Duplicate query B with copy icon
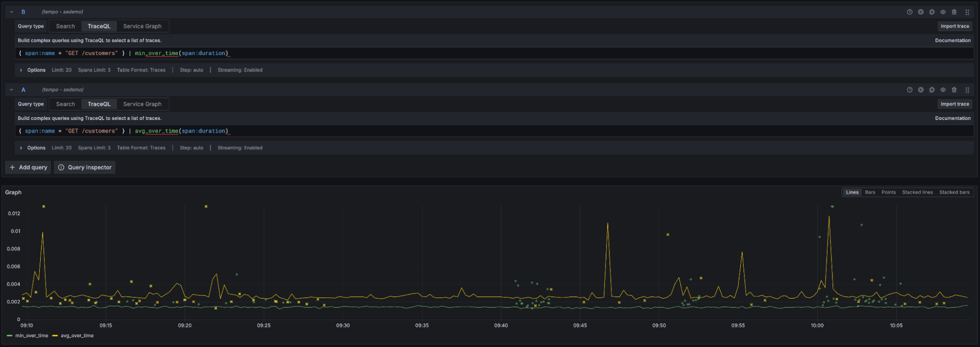This screenshot has width=980, height=347. (x=932, y=12)
